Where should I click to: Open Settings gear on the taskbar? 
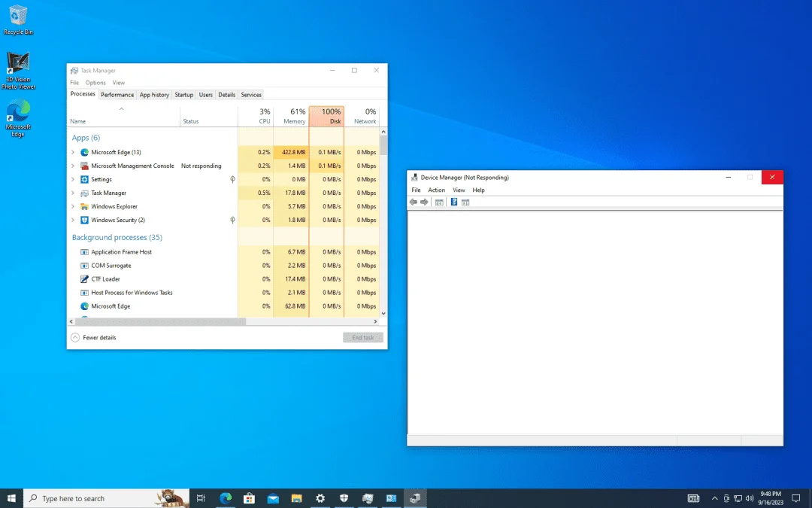320,498
